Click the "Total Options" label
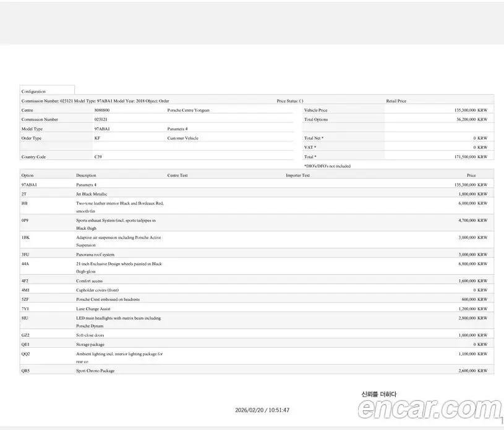 316,119
